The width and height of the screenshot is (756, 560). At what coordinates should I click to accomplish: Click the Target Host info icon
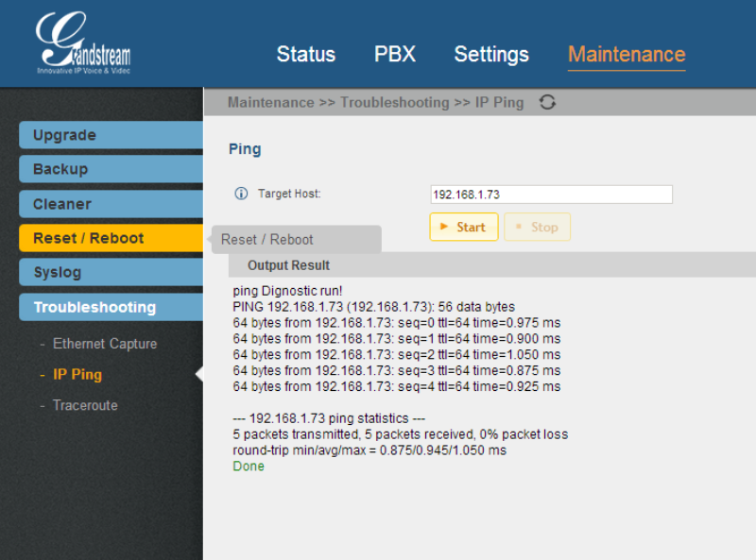241,194
